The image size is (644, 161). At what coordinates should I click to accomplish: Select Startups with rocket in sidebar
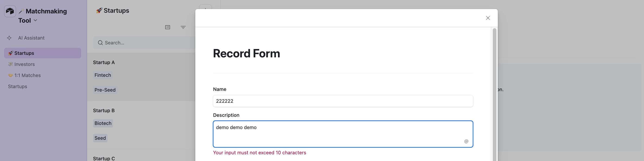tap(42, 53)
